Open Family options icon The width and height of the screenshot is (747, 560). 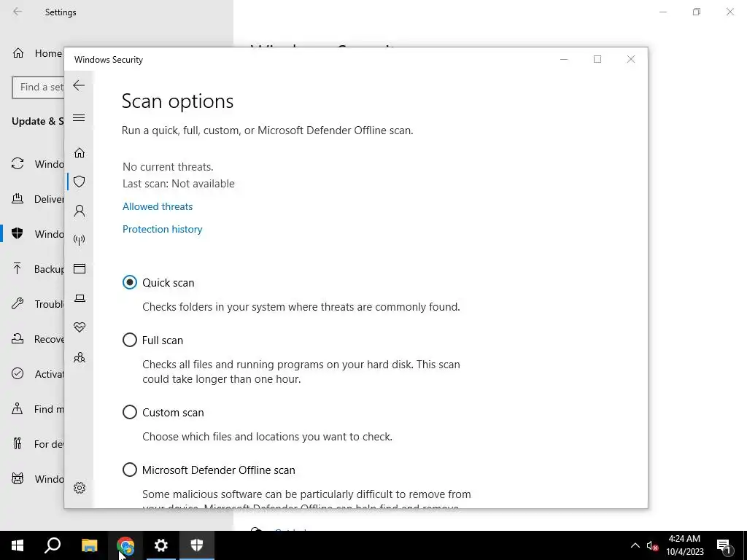[80, 357]
